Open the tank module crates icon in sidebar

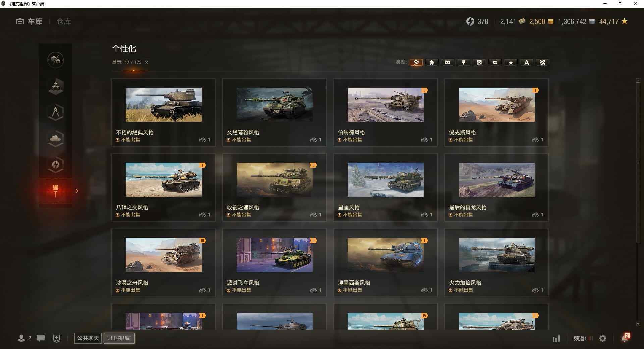click(x=56, y=86)
